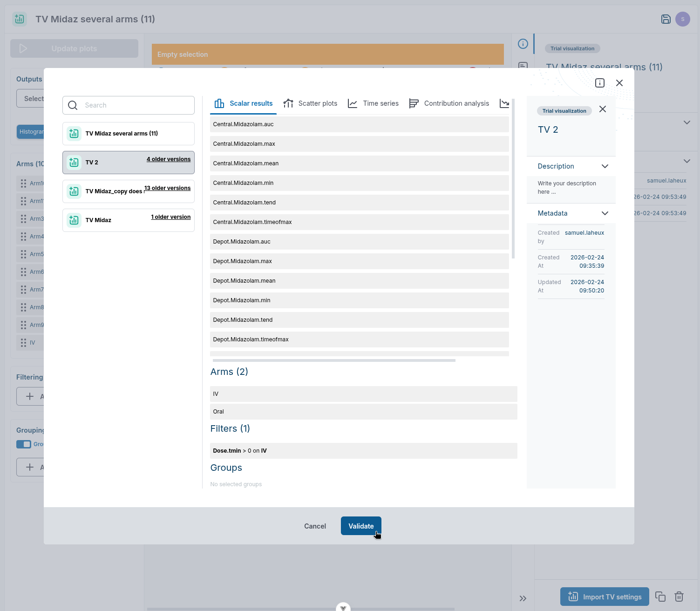Collapse the Metadata section
The height and width of the screenshot is (611, 700).
[x=605, y=213]
